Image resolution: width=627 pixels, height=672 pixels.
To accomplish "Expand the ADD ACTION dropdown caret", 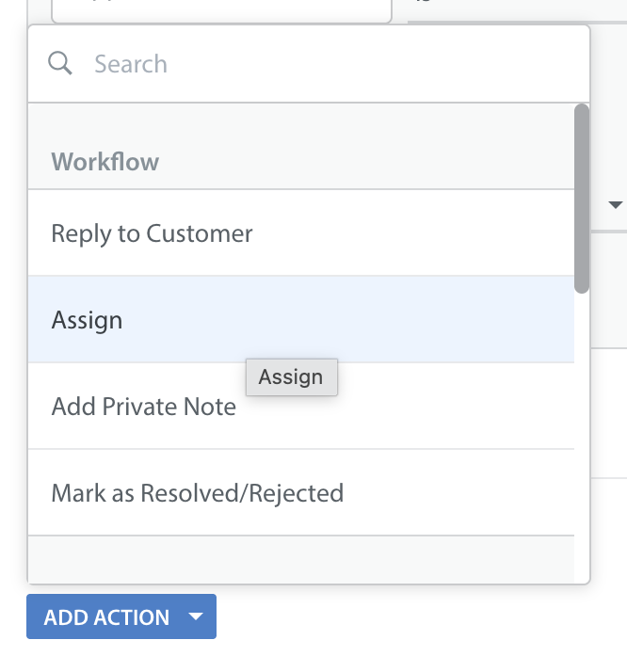I will 196,617.
